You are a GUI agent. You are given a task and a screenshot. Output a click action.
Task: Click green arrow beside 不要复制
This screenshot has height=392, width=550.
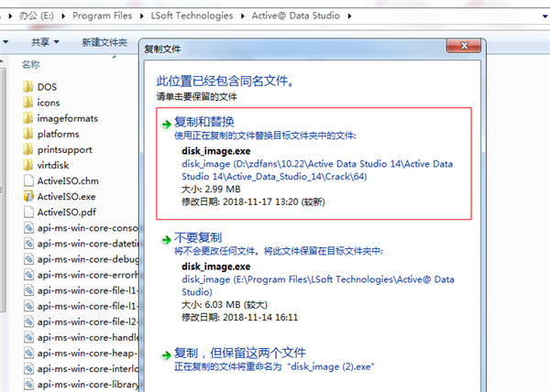coord(166,240)
